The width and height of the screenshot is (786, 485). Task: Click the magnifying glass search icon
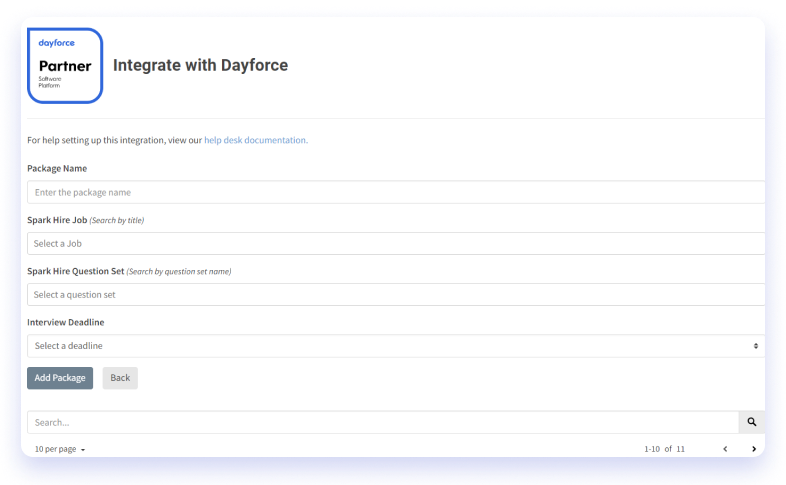pyautogui.click(x=752, y=422)
